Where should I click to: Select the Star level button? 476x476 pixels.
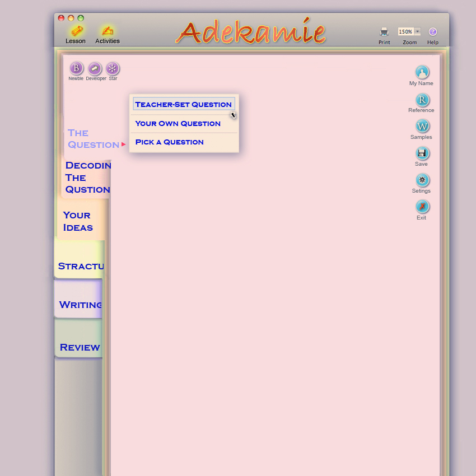click(113, 68)
